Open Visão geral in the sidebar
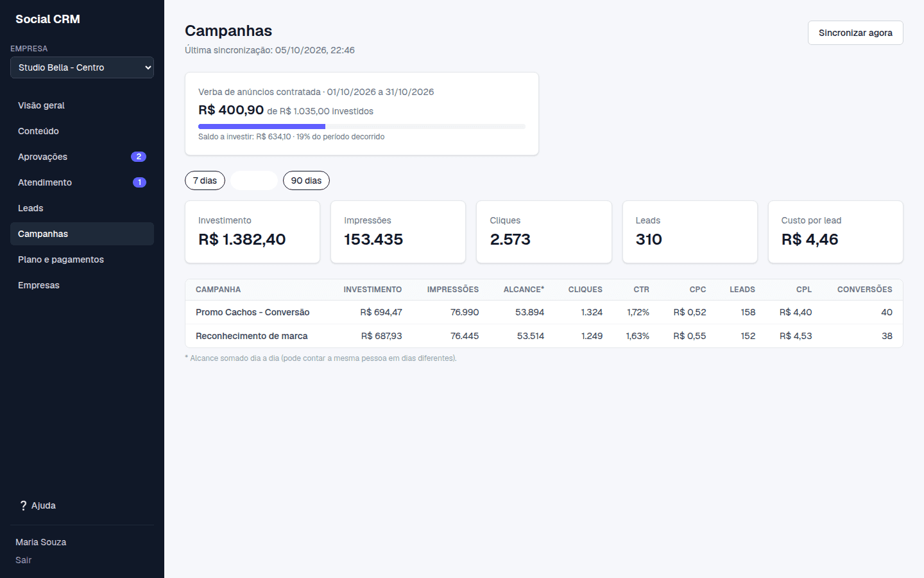 coord(82,105)
